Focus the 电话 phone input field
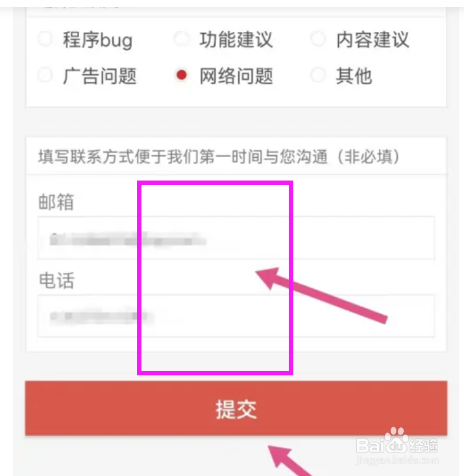This screenshot has height=476, width=464. pos(236,316)
